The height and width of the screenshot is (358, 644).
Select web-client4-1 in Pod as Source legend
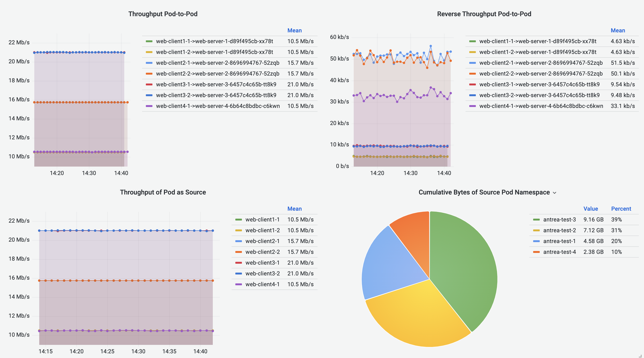pyautogui.click(x=263, y=284)
